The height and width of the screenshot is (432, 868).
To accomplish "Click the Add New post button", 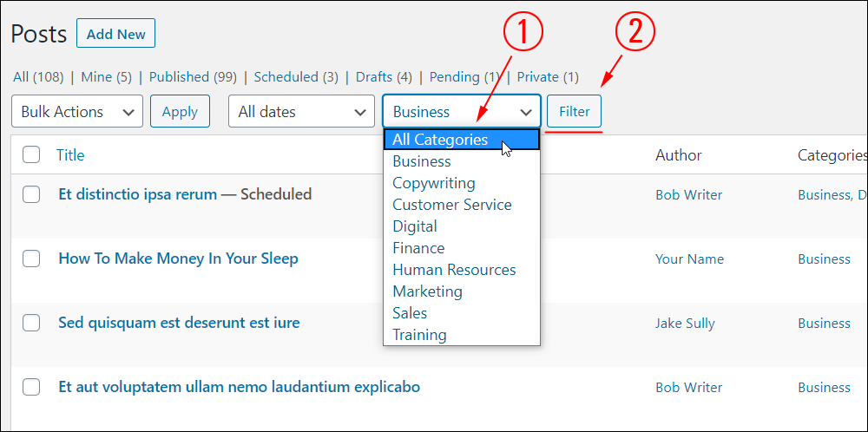I will pyautogui.click(x=115, y=34).
